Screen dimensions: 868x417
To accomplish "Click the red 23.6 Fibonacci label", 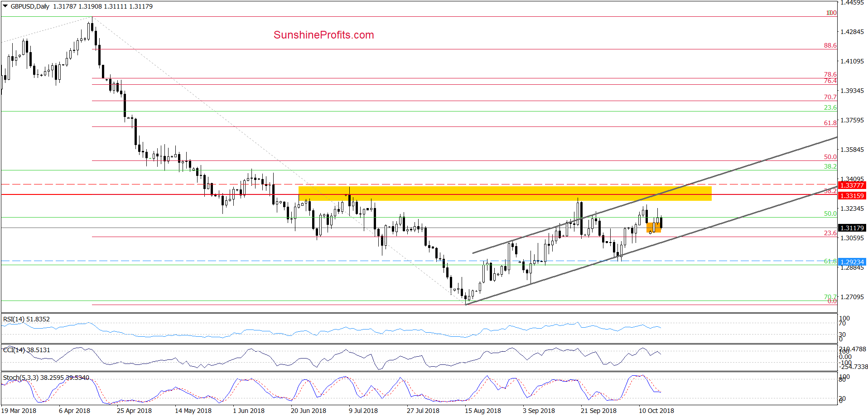I will click(830, 233).
